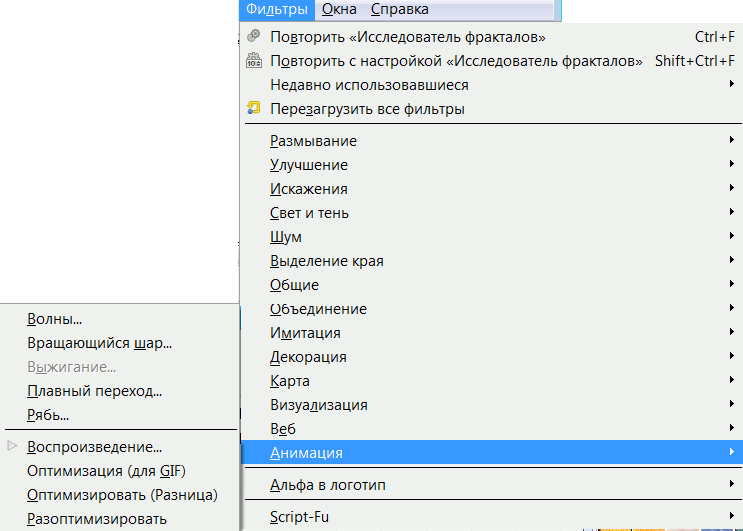Open the «Выделение края» filter category
743x531 pixels.
coord(326,261)
